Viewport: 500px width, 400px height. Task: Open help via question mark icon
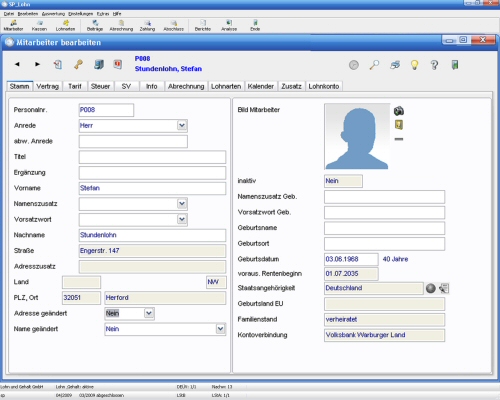tap(434, 65)
